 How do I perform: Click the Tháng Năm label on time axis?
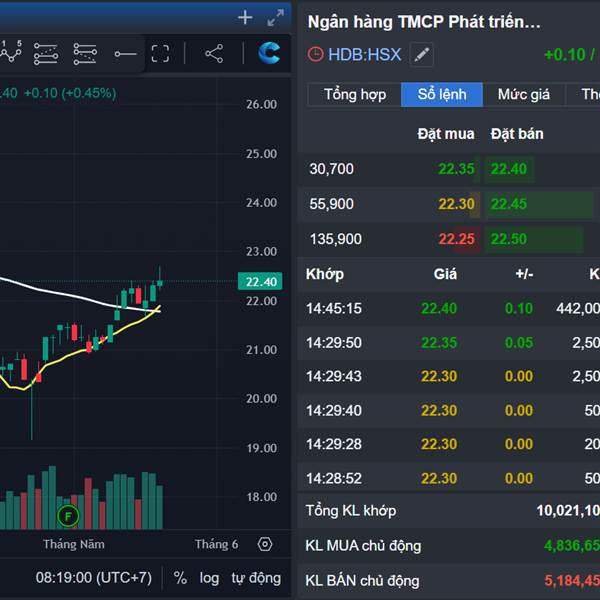74,544
